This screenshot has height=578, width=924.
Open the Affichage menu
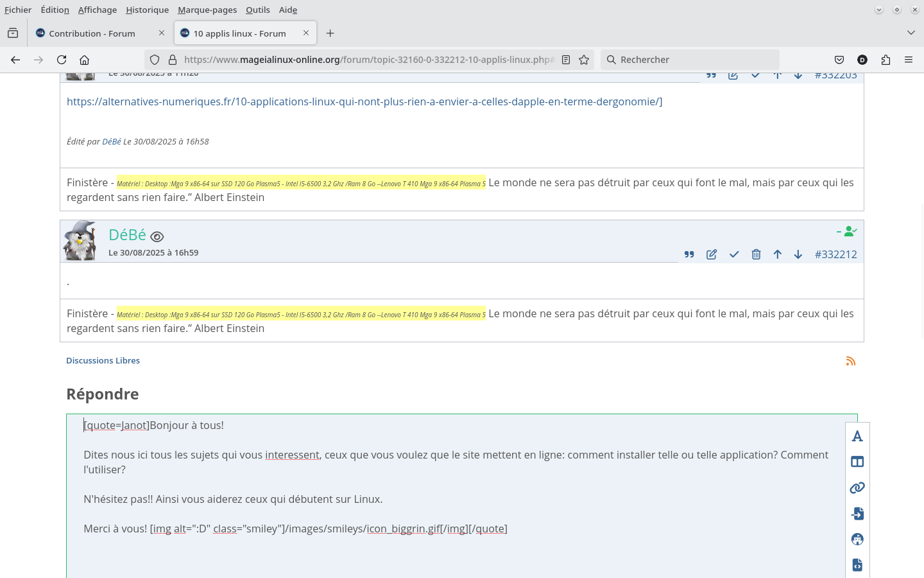(x=98, y=10)
